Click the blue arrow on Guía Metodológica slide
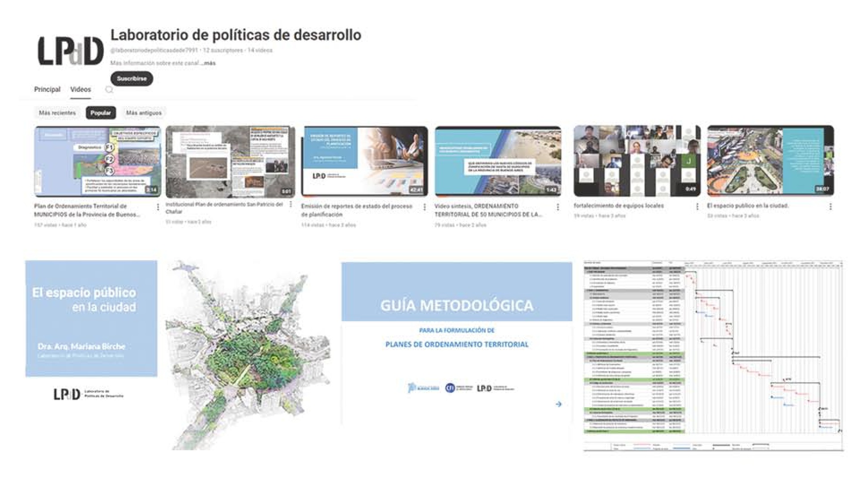The image size is (868, 478). [558, 404]
